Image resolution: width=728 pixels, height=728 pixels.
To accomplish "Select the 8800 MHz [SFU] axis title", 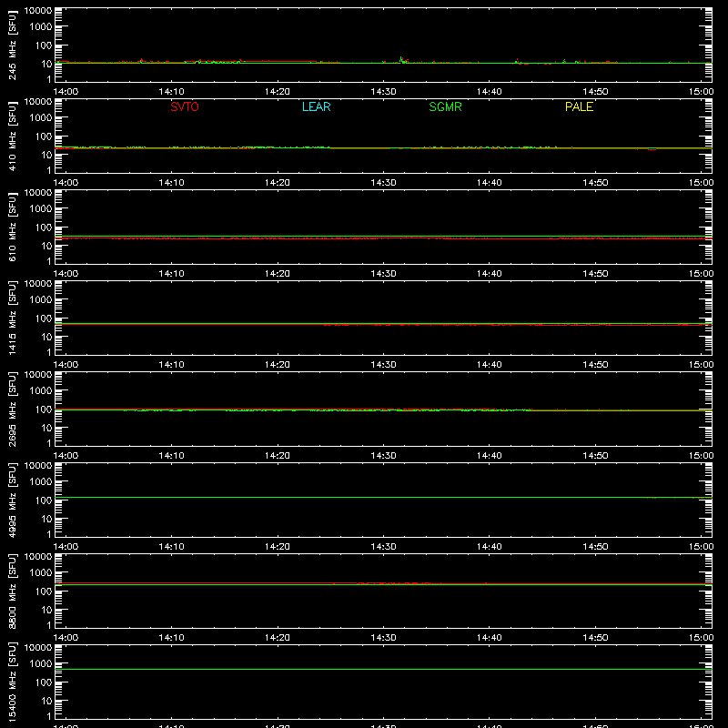I will tap(12, 591).
